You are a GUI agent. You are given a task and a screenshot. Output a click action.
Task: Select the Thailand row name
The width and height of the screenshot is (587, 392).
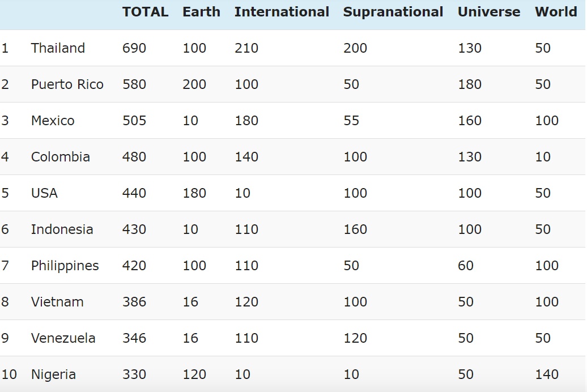pyautogui.click(x=58, y=48)
